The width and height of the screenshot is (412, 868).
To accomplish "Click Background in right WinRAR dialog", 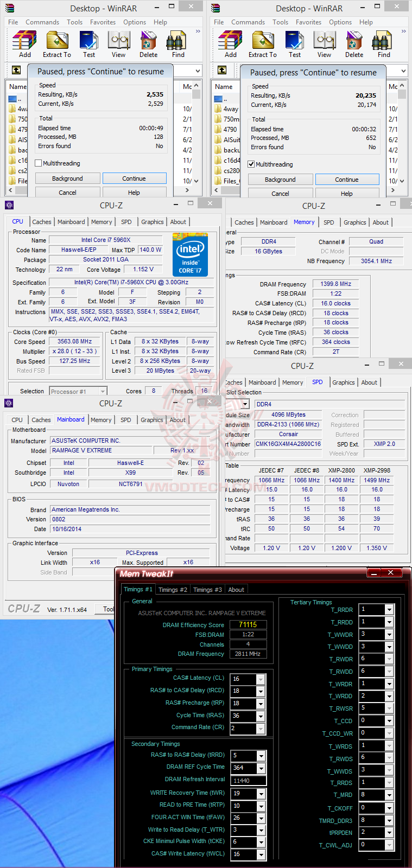I will pyautogui.click(x=280, y=180).
